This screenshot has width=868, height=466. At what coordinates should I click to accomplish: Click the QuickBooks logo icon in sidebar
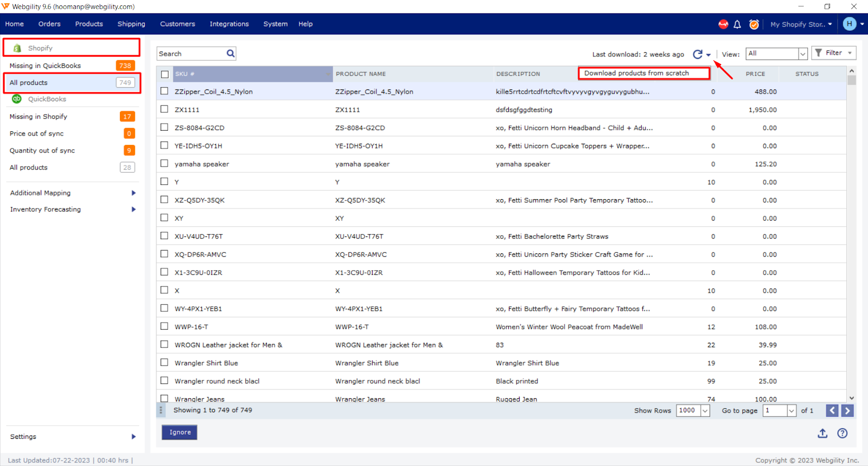17,99
